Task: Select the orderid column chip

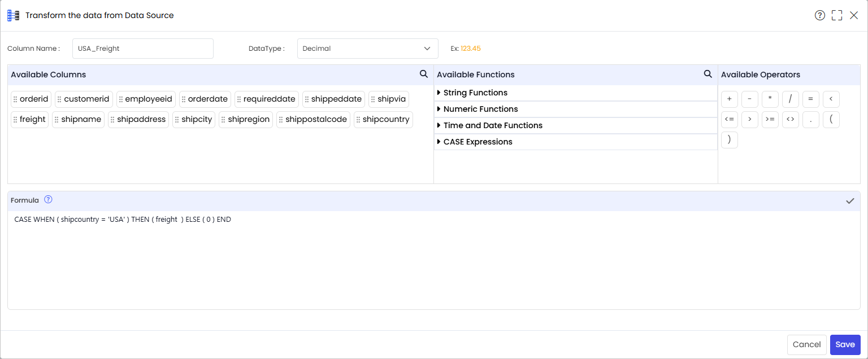Action: (x=31, y=99)
